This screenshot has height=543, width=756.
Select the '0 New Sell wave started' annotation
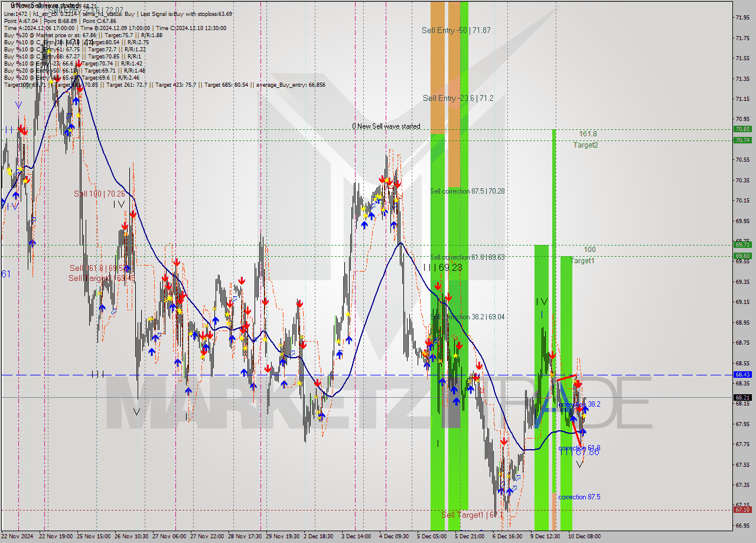[x=386, y=126]
